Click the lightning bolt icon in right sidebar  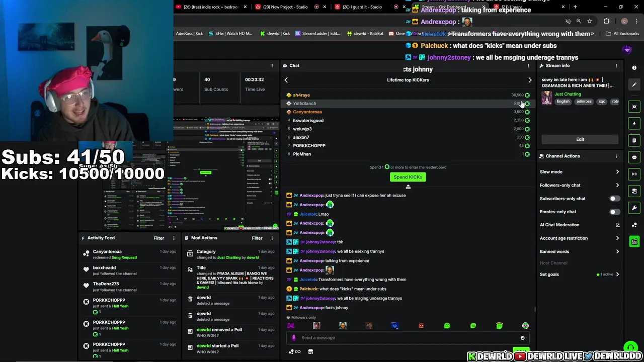(634, 123)
